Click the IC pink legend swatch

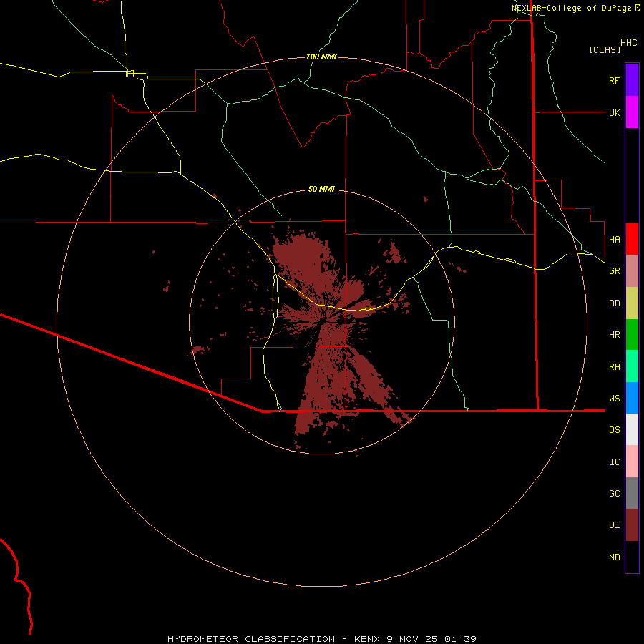tap(632, 462)
